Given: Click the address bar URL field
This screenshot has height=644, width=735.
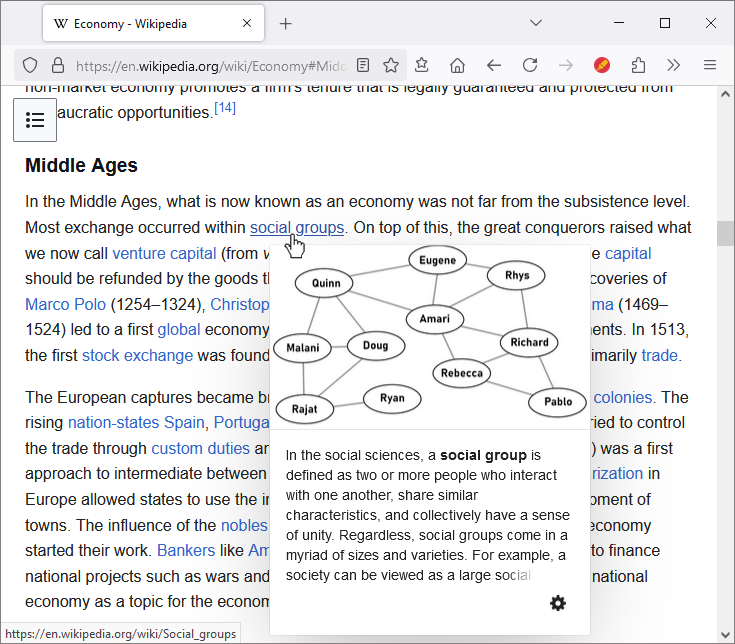Looking at the screenshot, I should (211, 66).
